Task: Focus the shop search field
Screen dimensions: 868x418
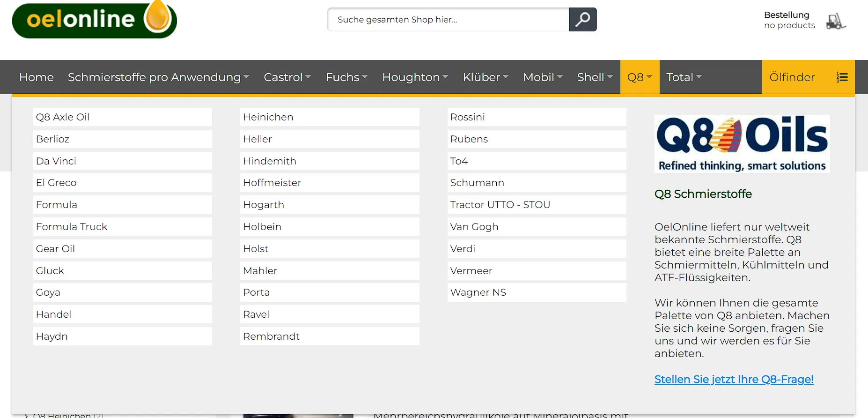Action: [449, 20]
